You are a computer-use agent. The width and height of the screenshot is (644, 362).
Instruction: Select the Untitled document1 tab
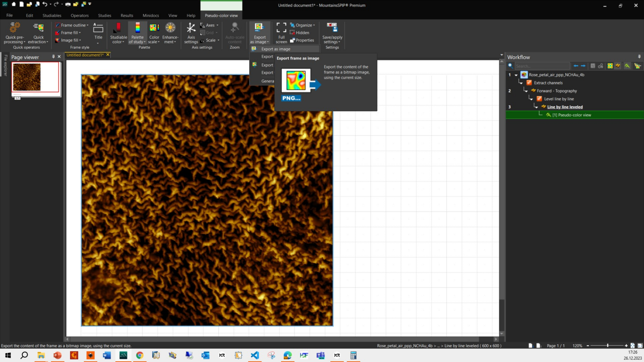85,55
